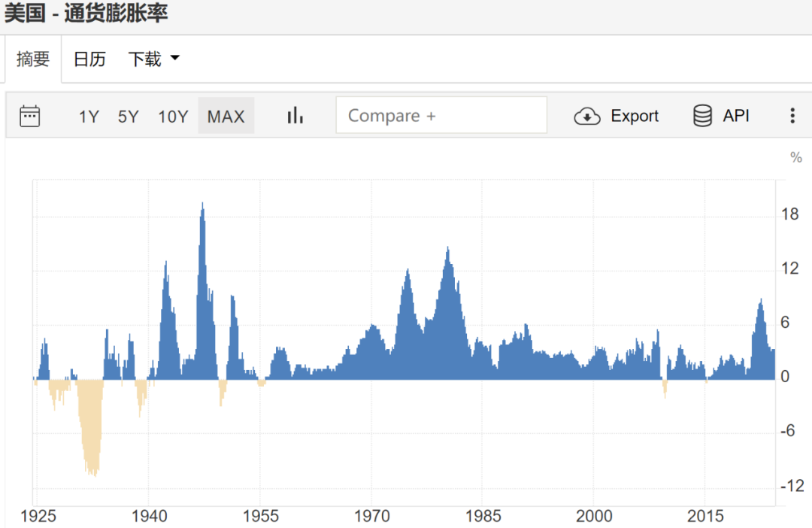812x528 pixels.
Task: Expand the 下载 dropdown arrow
Action: pyautogui.click(x=175, y=58)
